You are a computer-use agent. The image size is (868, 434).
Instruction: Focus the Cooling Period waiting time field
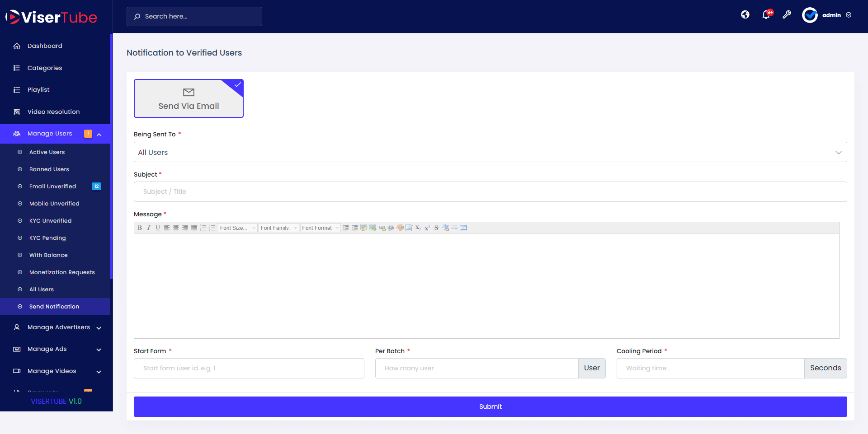(x=710, y=369)
